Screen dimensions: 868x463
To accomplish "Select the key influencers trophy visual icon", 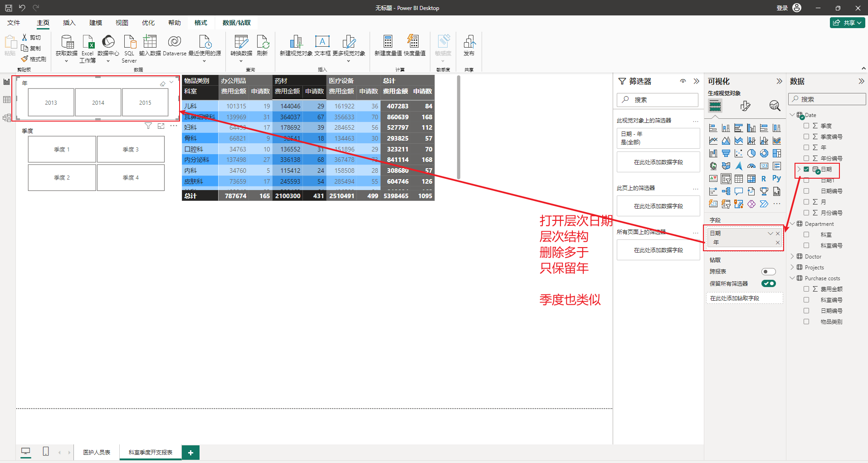I will pyautogui.click(x=764, y=191).
